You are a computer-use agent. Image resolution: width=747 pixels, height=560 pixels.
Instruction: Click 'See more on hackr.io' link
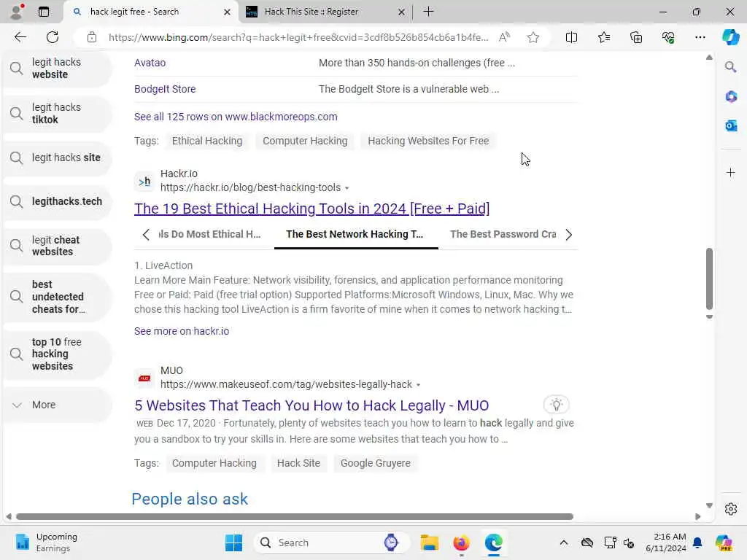coord(182,331)
